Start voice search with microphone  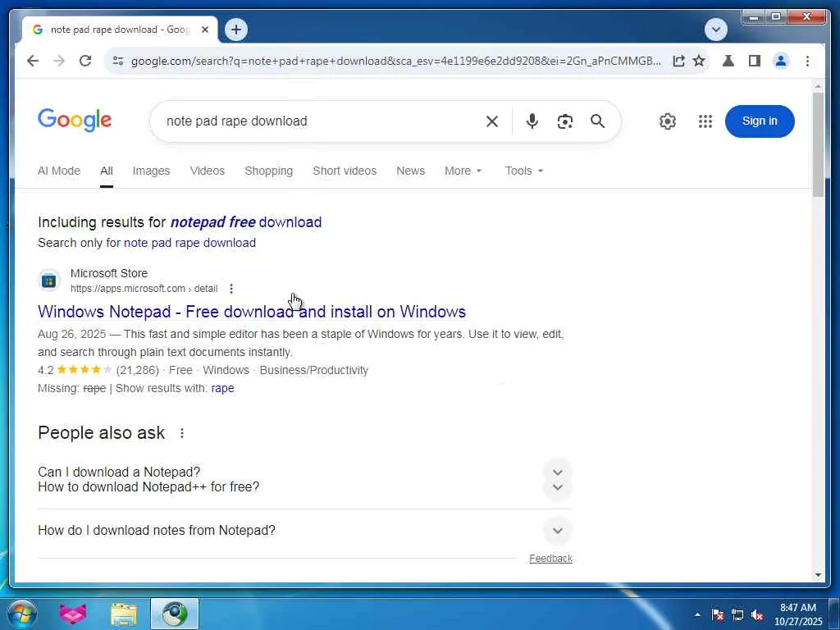pyautogui.click(x=532, y=121)
